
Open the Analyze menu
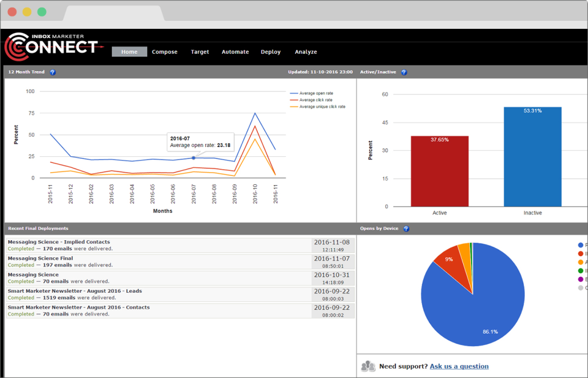coord(306,51)
